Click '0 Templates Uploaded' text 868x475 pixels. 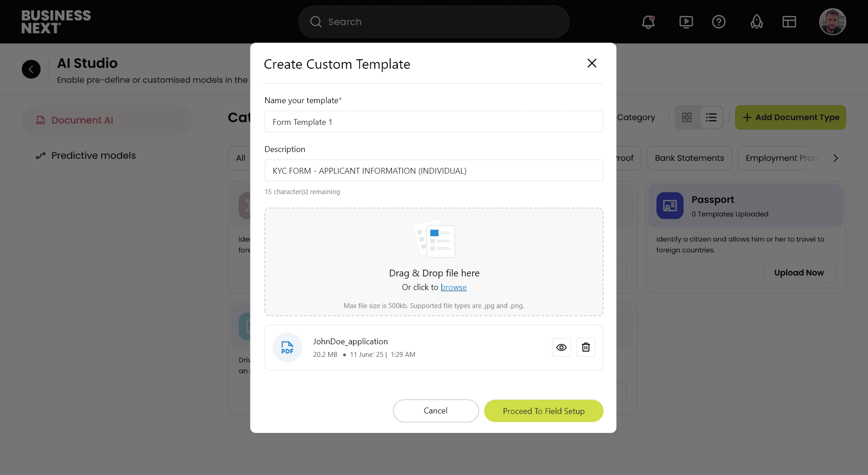(730, 214)
